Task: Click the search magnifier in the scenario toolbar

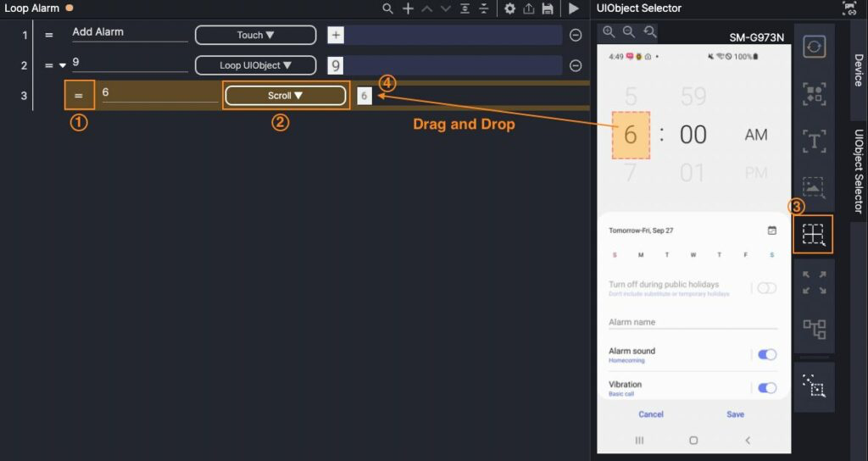Action: coord(387,8)
